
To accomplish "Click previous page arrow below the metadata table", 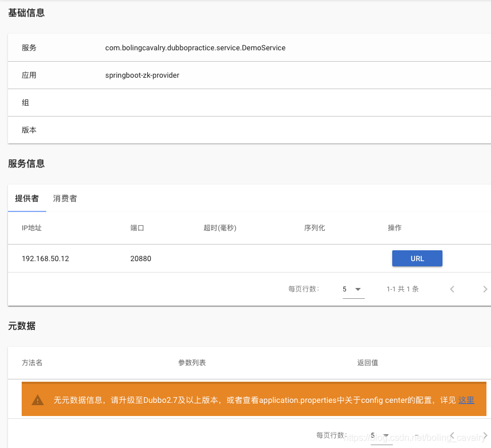I will (x=452, y=435).
